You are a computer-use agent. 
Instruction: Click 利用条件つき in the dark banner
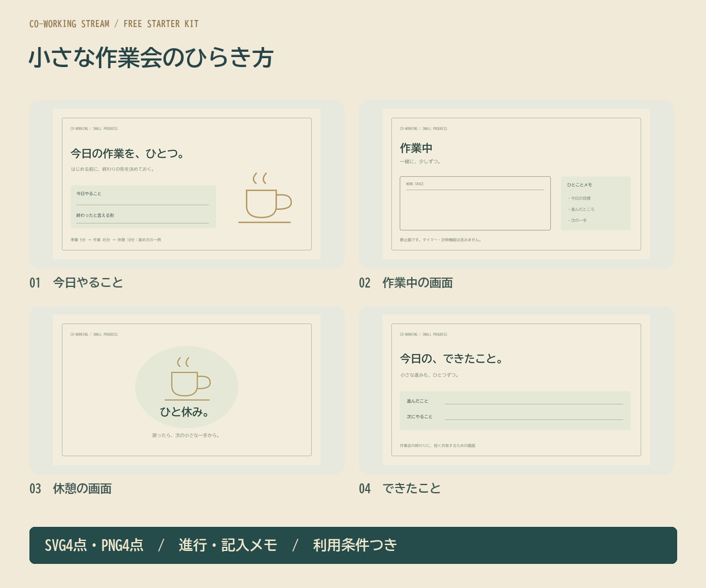[355, 546]
